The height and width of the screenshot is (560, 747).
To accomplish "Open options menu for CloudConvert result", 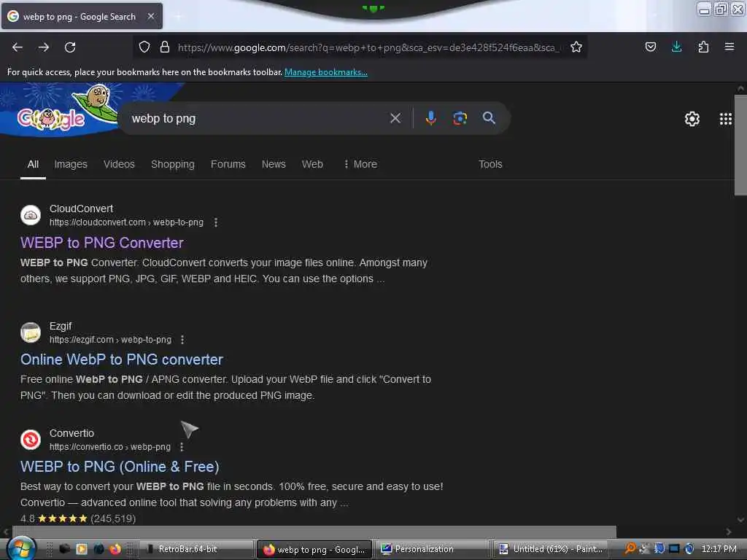I will click(216, 222).
